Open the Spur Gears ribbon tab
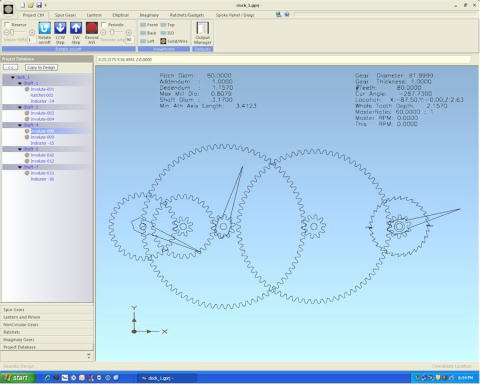 coord(65,15)
